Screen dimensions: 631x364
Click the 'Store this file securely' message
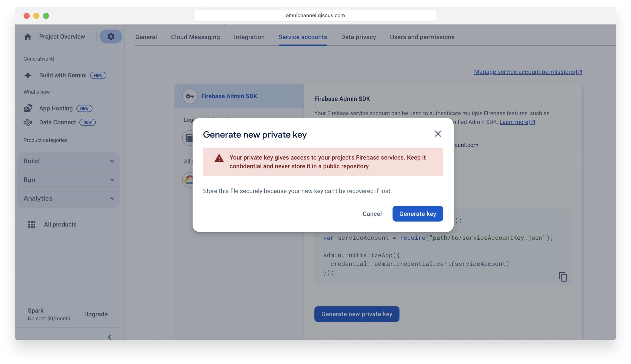297,191
